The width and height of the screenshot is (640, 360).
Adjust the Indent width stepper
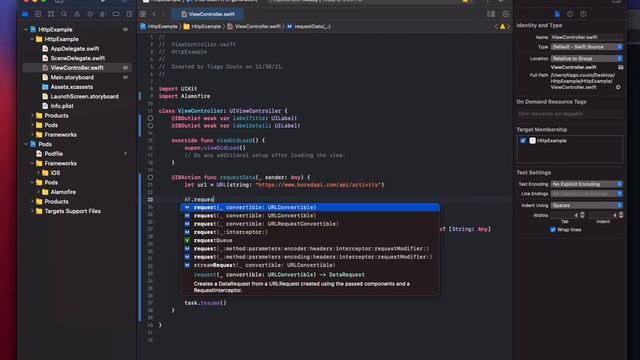point(620,215)
